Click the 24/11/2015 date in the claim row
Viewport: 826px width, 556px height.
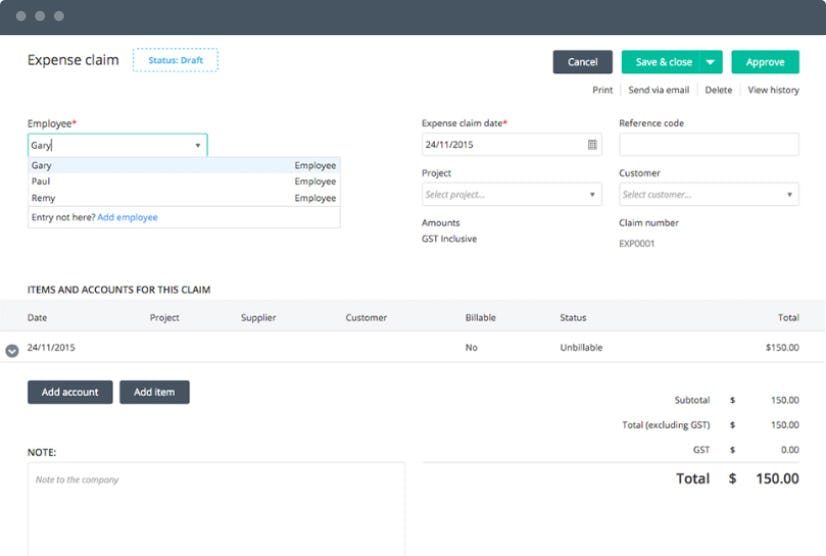(x=51, y=347)
